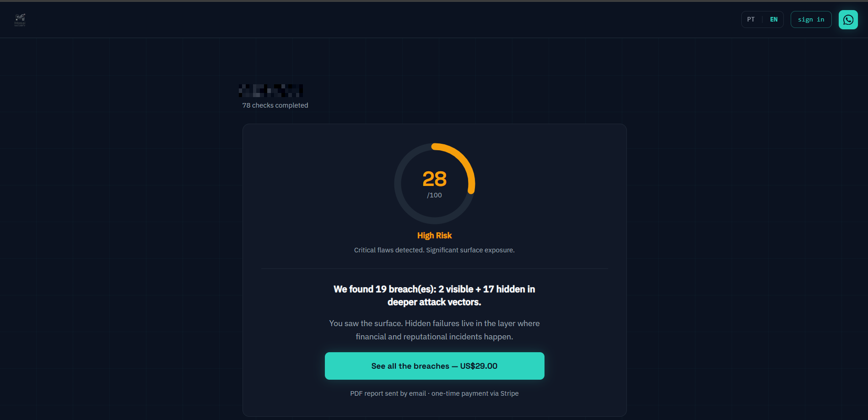Click the You saw the surface paragraph
The width and height of the screenshot is (868, 420).
coord(434,330)
